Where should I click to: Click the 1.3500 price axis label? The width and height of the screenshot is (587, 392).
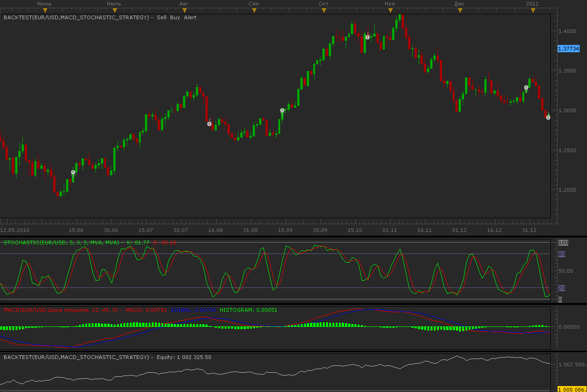point(568,71)
